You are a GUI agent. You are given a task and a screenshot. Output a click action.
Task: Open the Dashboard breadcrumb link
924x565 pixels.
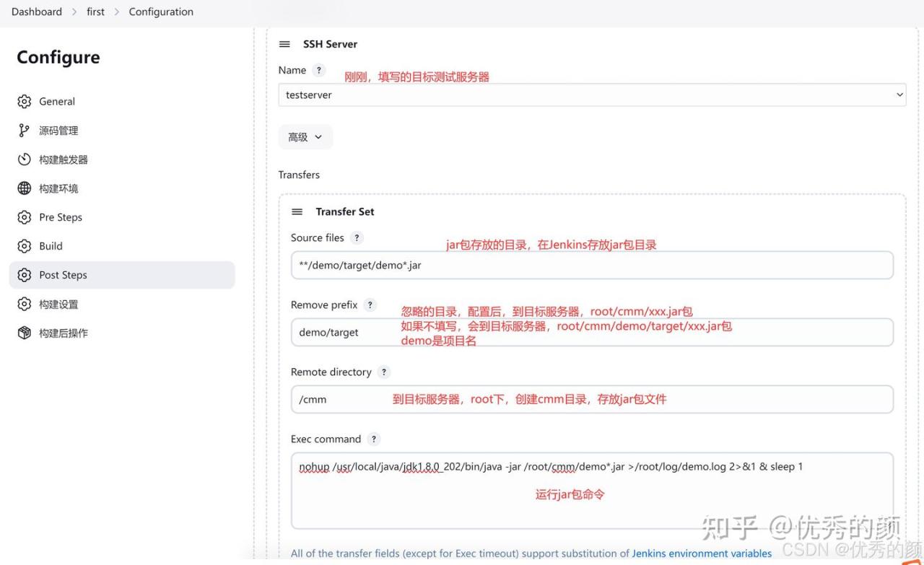click(x=37, y=12)
